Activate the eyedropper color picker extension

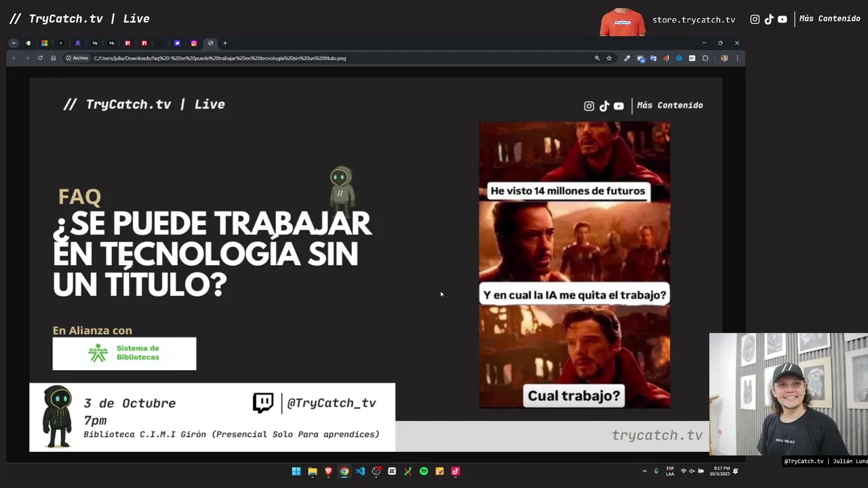(x=627, y=58)
